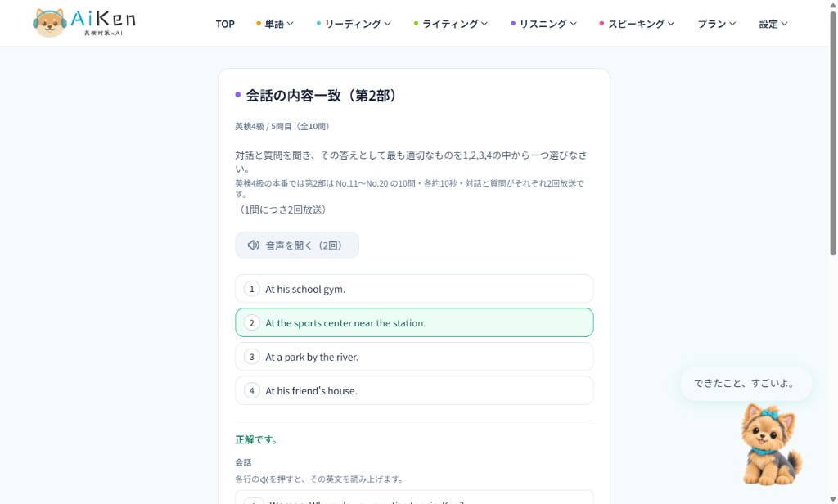Choose answer 'At his friend's house.'
This screenshot has height=504, width=838.
(414, 391)
